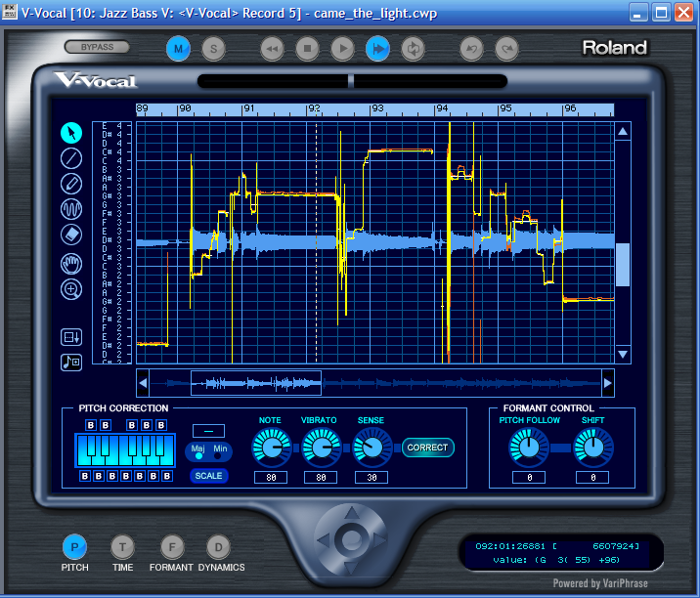Click the overview left scroll arrow
The image size is (700, 598).
click(x=143, y=383)
